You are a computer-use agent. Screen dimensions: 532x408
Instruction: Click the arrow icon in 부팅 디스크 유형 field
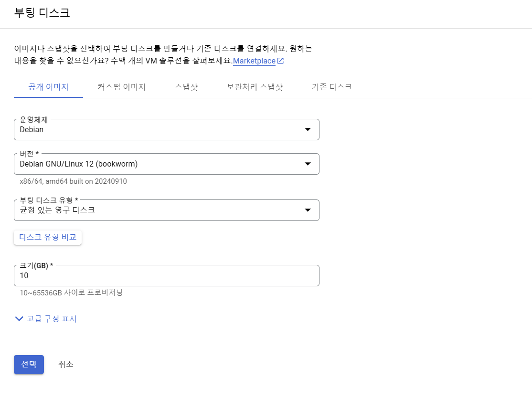pos(308,210)
